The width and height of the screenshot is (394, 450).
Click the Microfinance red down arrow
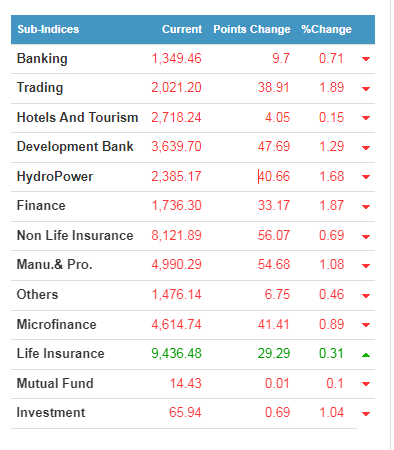tap(366, 325)
